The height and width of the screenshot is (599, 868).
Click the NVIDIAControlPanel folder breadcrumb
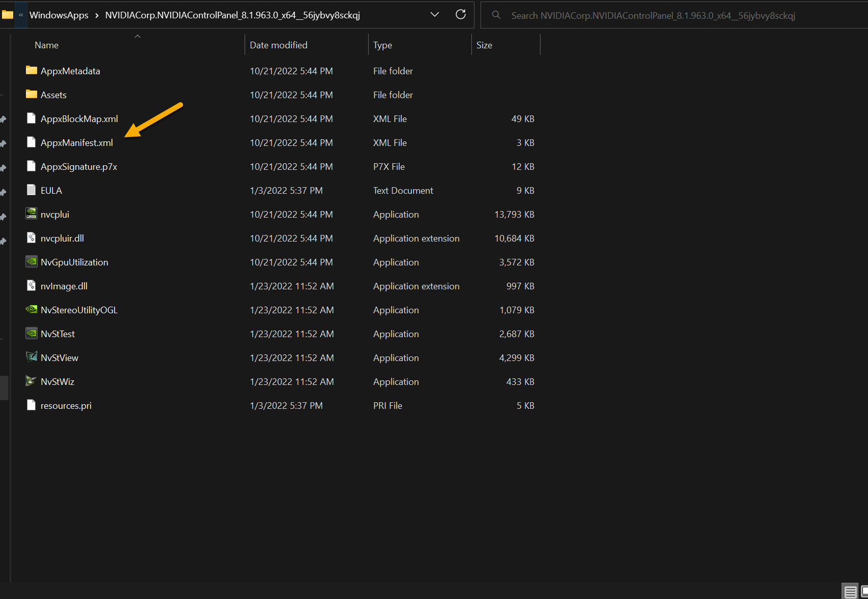click(232, 15)
